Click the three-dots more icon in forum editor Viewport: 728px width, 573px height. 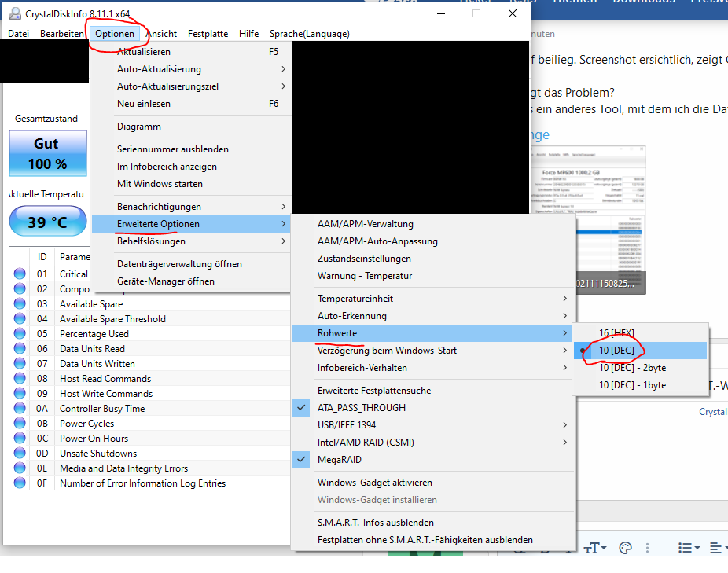click(647, 548)
